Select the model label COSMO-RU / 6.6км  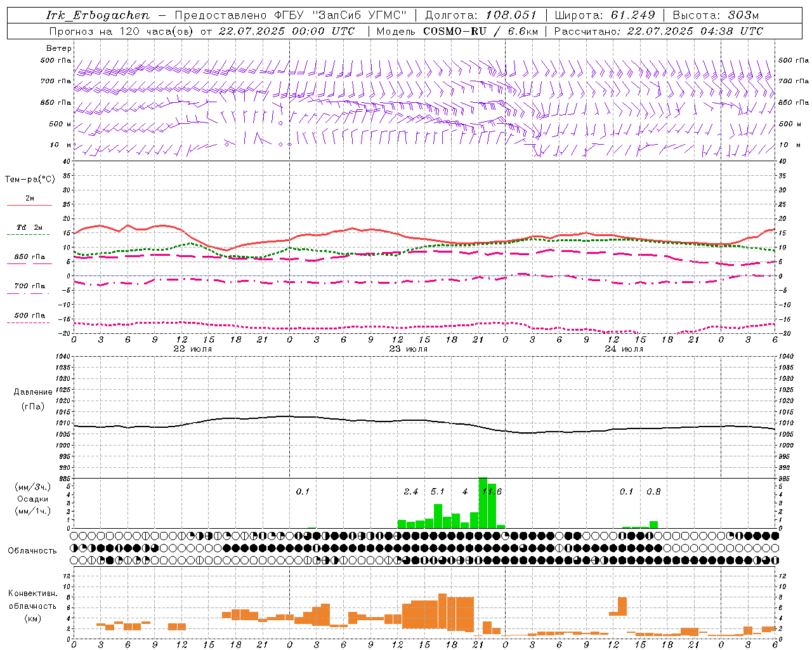point(480,31)
